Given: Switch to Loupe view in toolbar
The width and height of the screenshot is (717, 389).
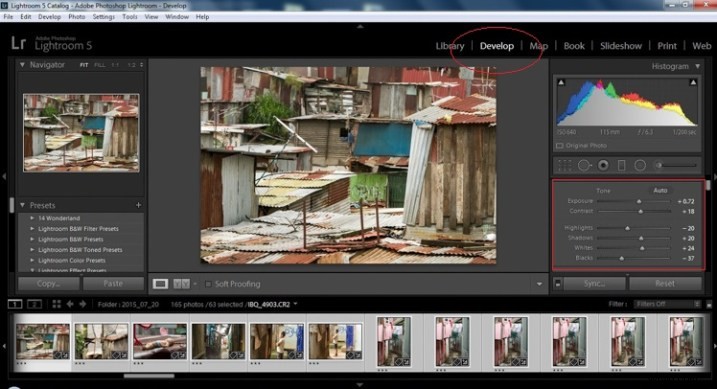Looking at the screenshot, I should point(160,284).
